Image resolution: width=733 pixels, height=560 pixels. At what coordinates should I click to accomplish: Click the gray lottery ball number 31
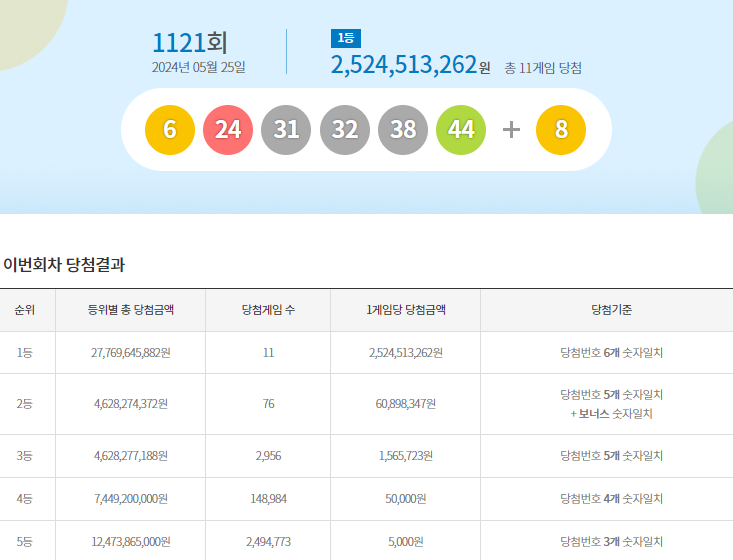286,129
